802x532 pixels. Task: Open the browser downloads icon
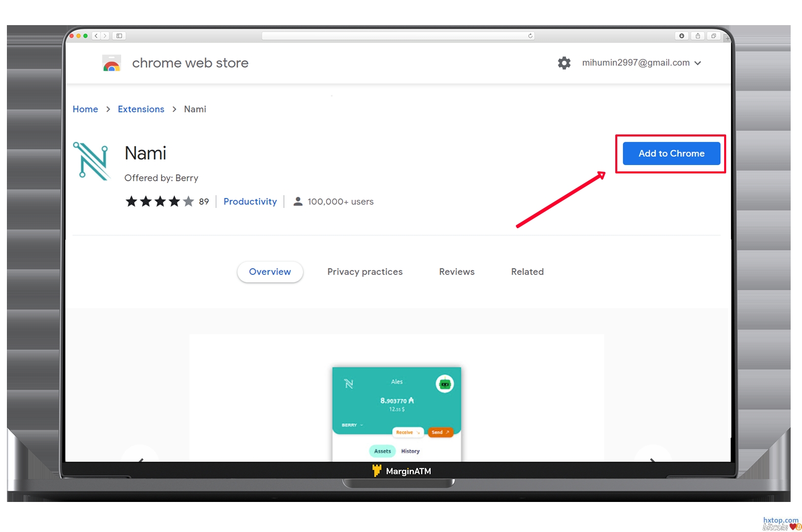tap(681, 36)
